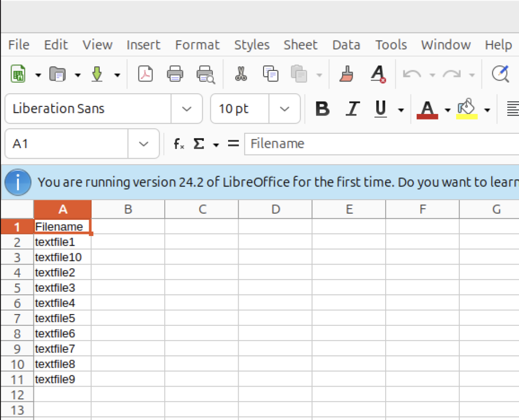Expand the Save options arrow
The width and height of the screenshot is (519, 420).
coord(117,75)
